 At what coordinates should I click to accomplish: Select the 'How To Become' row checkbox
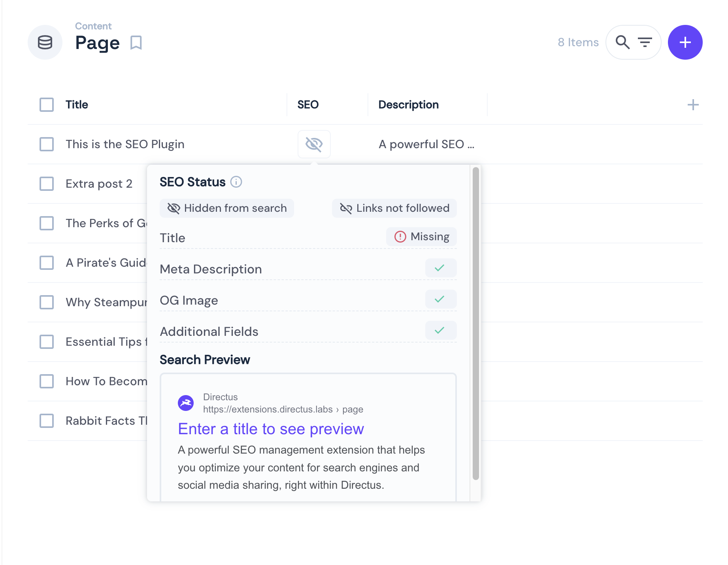click(47, 381)
